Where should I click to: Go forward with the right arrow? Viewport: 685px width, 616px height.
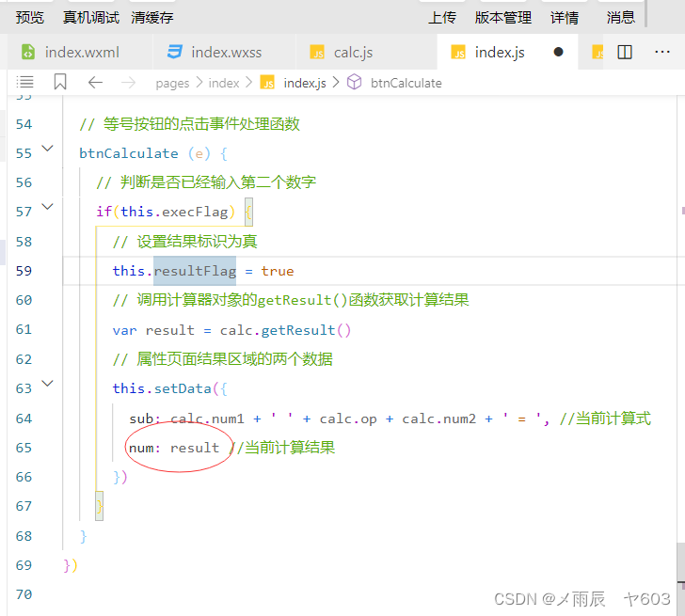click(x=128, y=82)
